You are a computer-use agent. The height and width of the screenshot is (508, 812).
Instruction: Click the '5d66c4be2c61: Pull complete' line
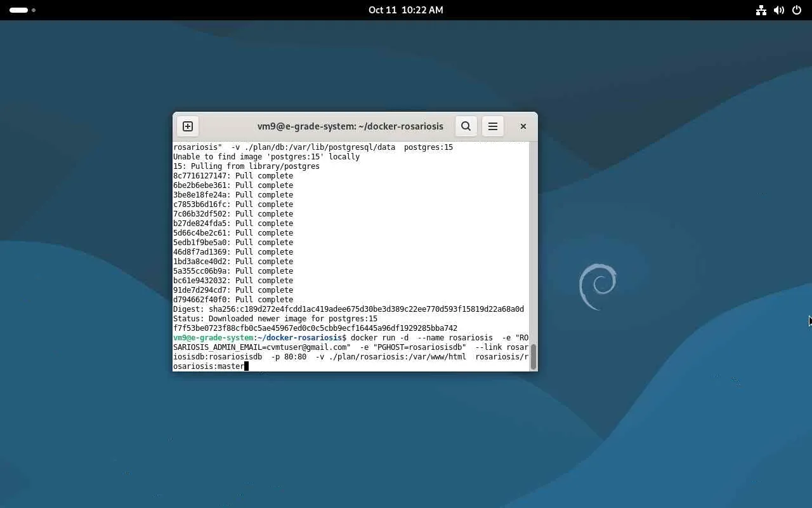(x=233, y=233)
